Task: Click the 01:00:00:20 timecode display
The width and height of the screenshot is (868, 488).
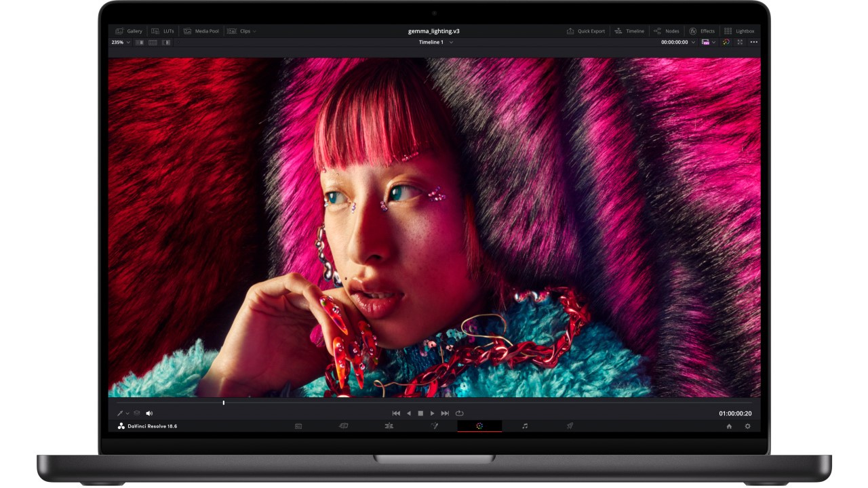Action: 735,413
